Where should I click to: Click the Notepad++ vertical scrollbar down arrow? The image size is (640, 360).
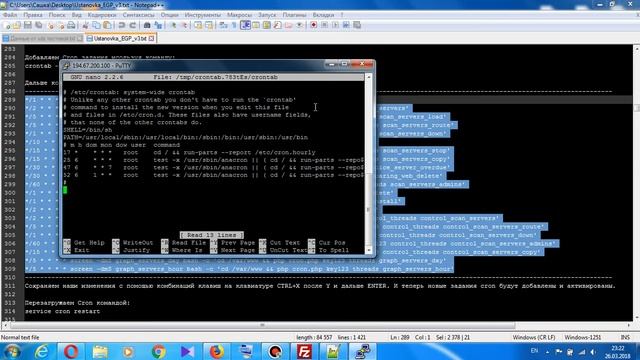point(636,317)
